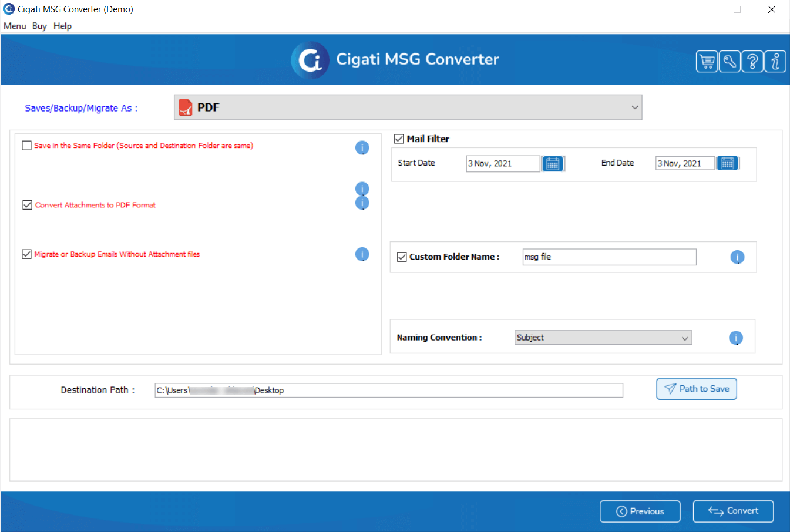Click the Cigati logo in header

click(310, 60)
